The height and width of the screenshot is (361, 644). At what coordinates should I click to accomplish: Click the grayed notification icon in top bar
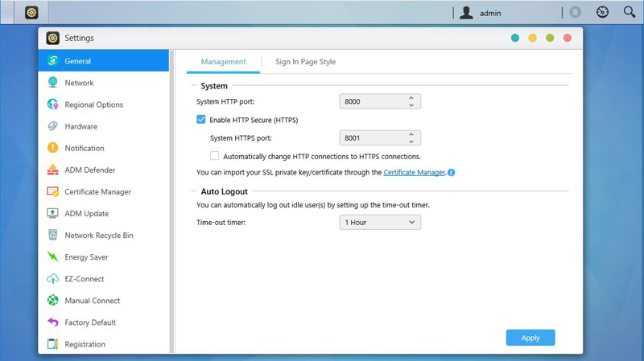[576, 12]
